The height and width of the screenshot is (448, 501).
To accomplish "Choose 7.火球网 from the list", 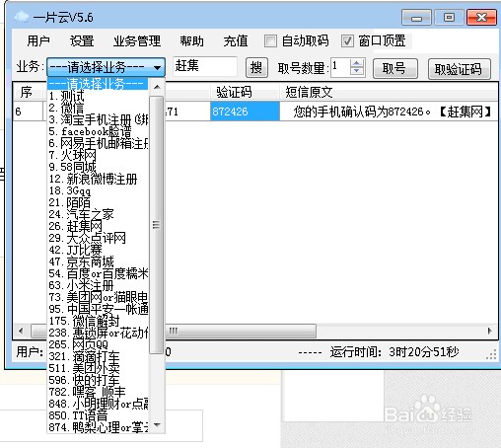I will point(98,155).
